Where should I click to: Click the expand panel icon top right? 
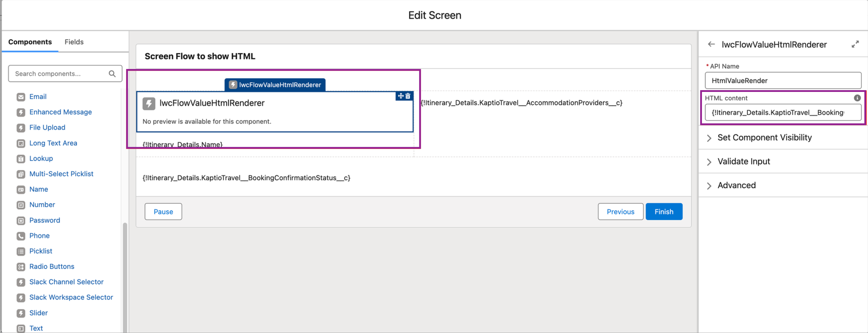pos(855,44)
